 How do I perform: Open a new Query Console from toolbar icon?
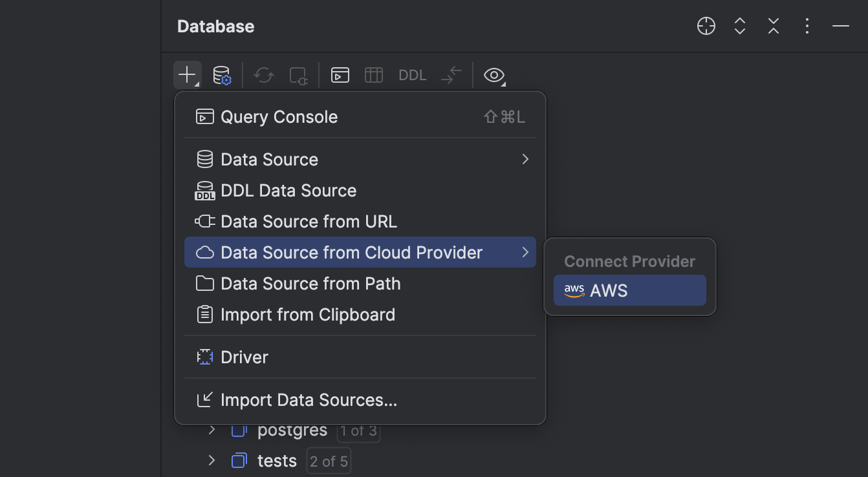340,75
